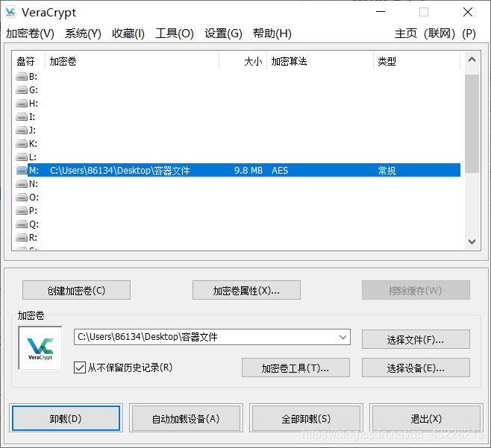Close the VeraCrypt window

[x=468, y=12]
